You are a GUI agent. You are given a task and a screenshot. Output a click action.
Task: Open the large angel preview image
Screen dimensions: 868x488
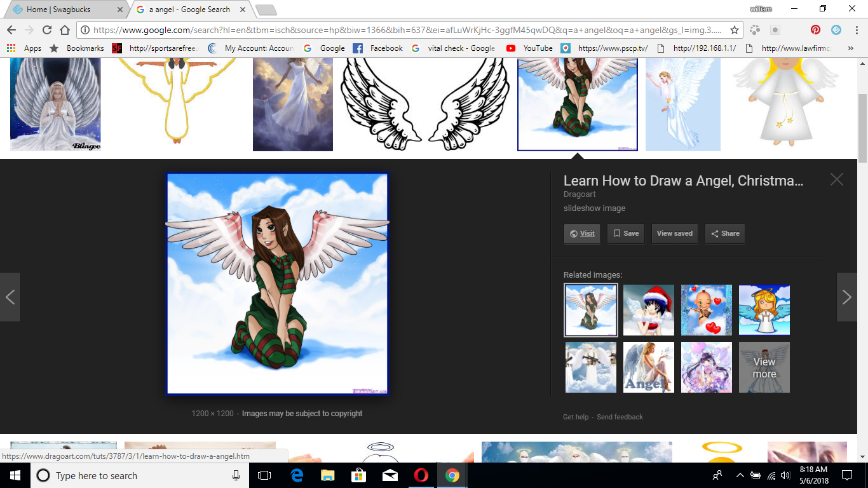point(277,284)
